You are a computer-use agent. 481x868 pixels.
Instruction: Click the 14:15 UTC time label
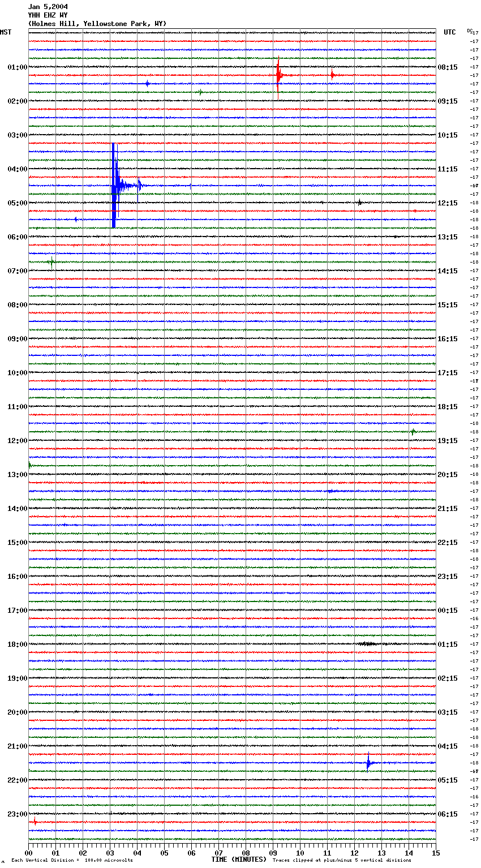(x=448, y=271)
